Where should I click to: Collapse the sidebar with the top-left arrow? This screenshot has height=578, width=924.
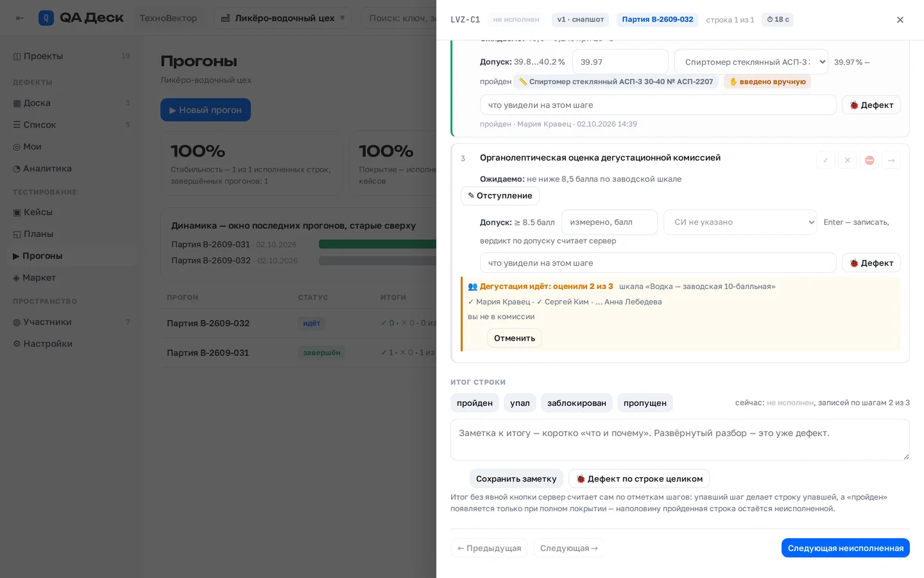[20, 18]
